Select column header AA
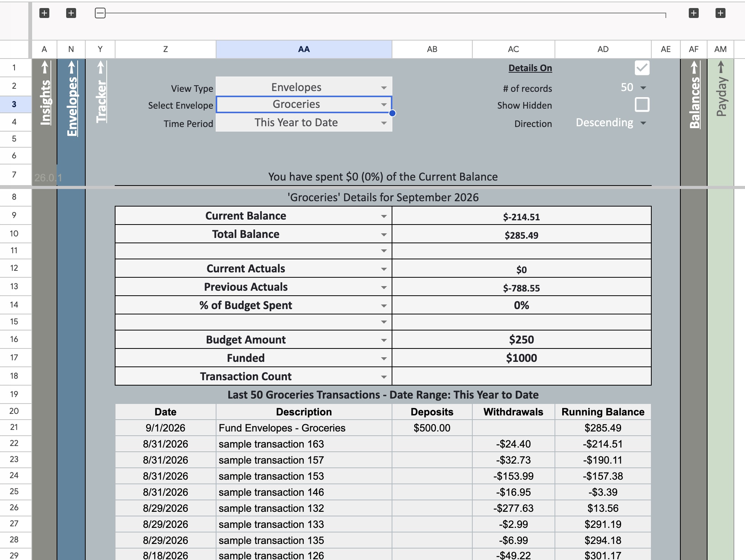 (x=304, y=49)
